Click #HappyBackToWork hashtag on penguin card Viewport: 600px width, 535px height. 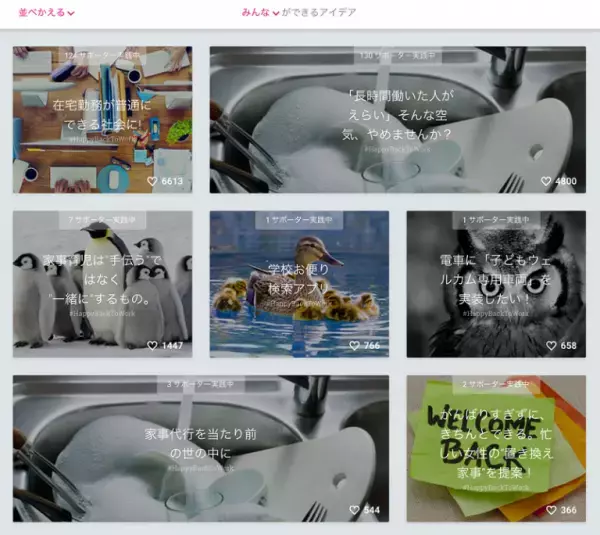(x=103, y=314)
